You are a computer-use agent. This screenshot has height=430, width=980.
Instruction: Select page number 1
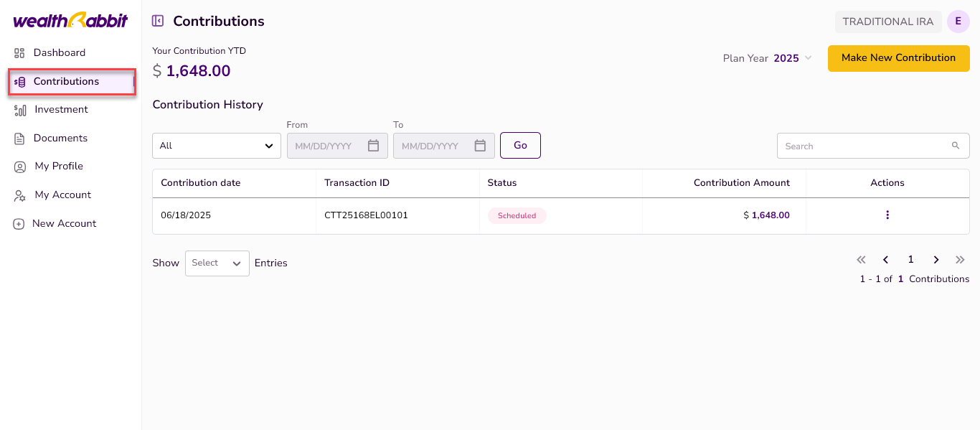(911, 260)
